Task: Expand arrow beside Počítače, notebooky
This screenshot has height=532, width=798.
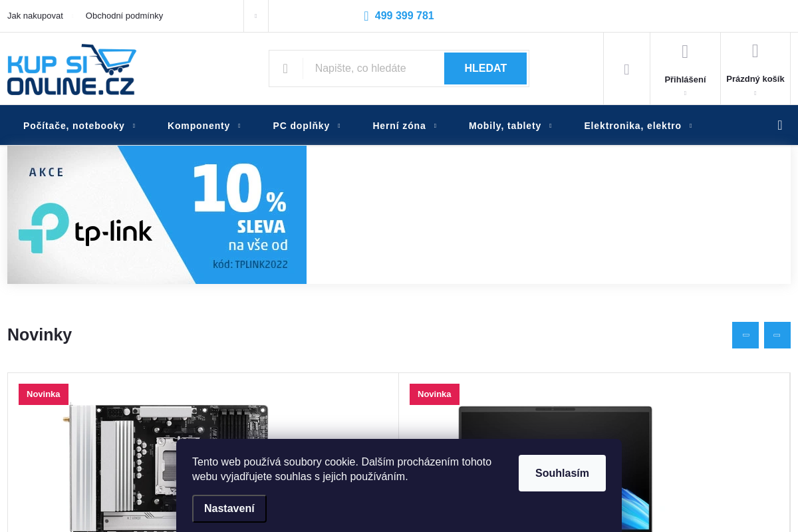Action: tap(134, 126)
